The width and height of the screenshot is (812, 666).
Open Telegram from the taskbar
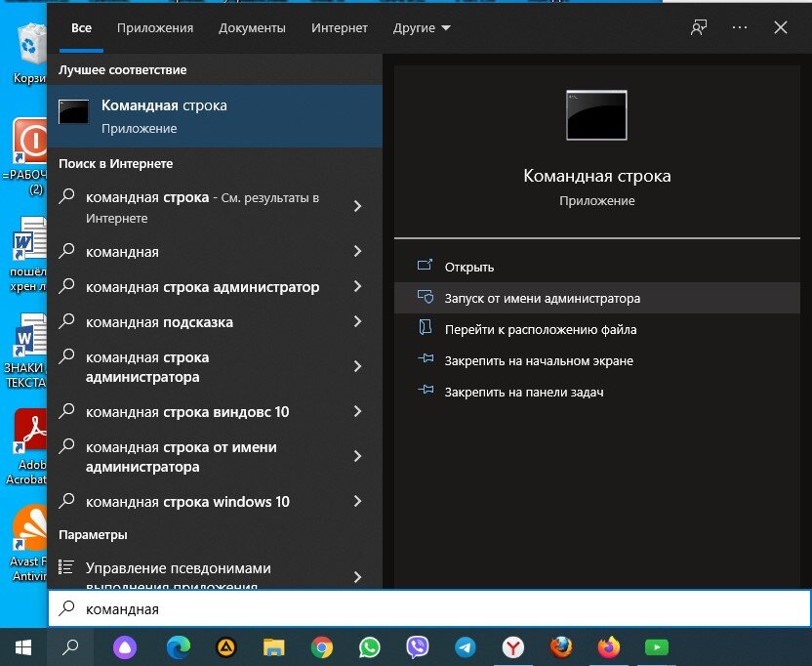click(465, 647)
